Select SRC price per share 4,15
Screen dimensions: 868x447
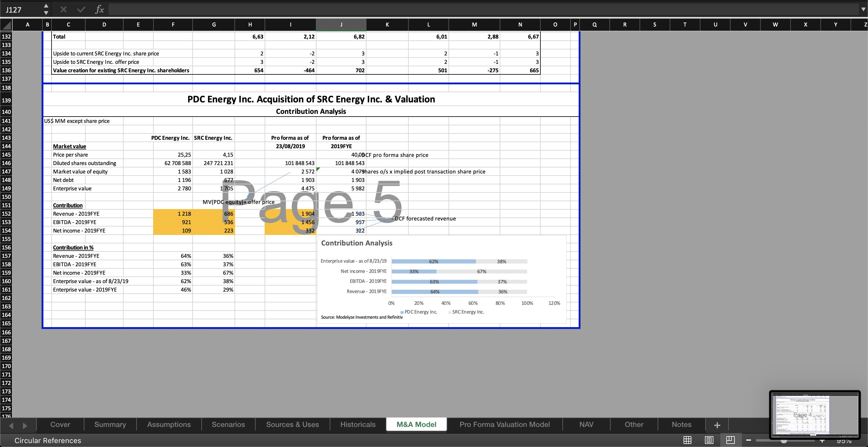pos(214,155)
